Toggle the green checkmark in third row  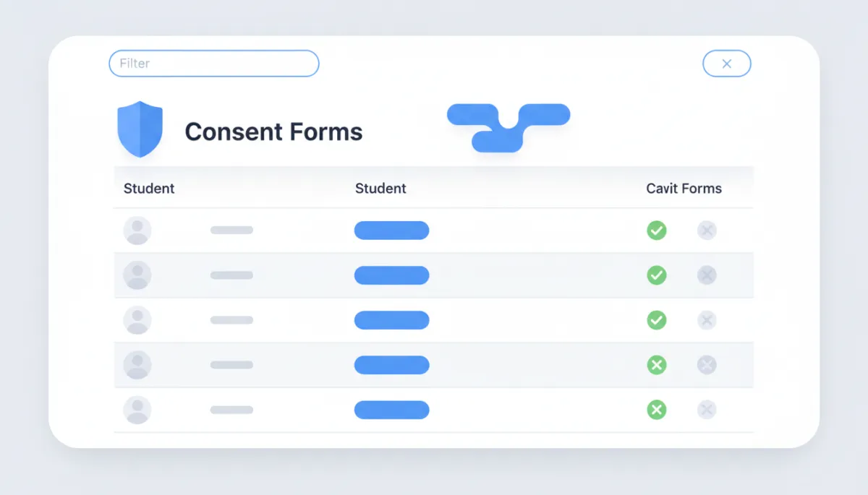tap(656, 320)
